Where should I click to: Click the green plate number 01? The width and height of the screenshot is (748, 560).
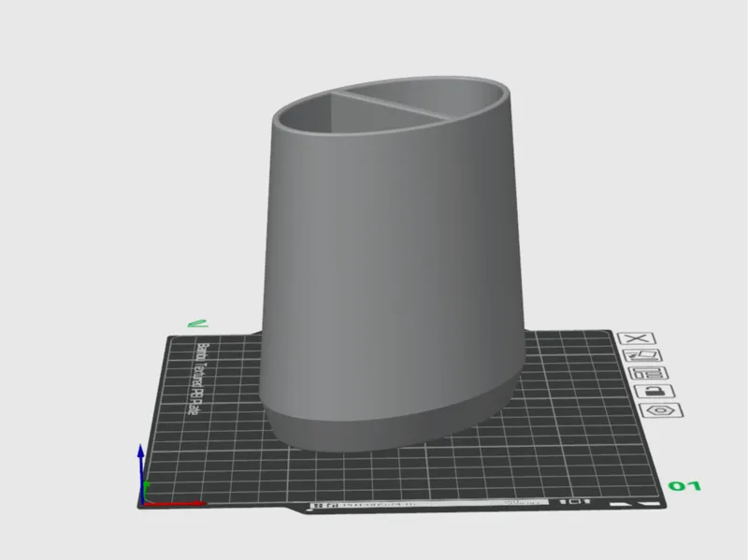pos(684,486)
